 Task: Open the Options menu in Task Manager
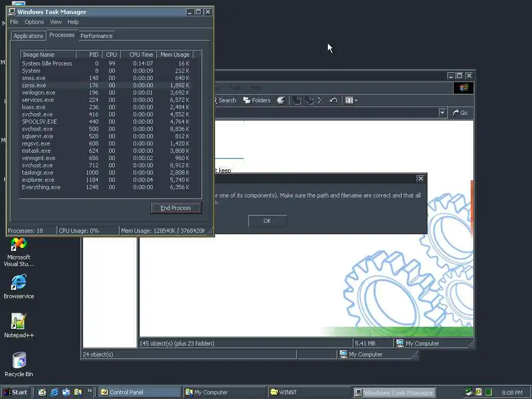pyautogui.click(x=34, y=22)
